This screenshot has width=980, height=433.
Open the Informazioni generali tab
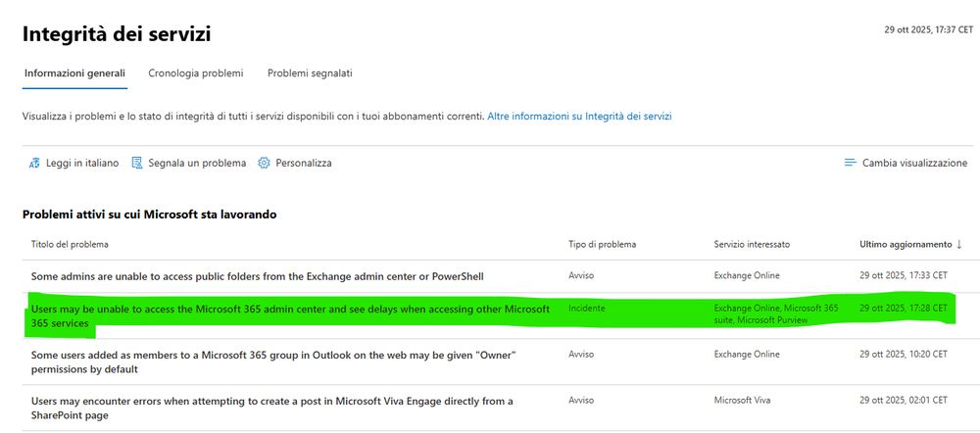(74, 73)
